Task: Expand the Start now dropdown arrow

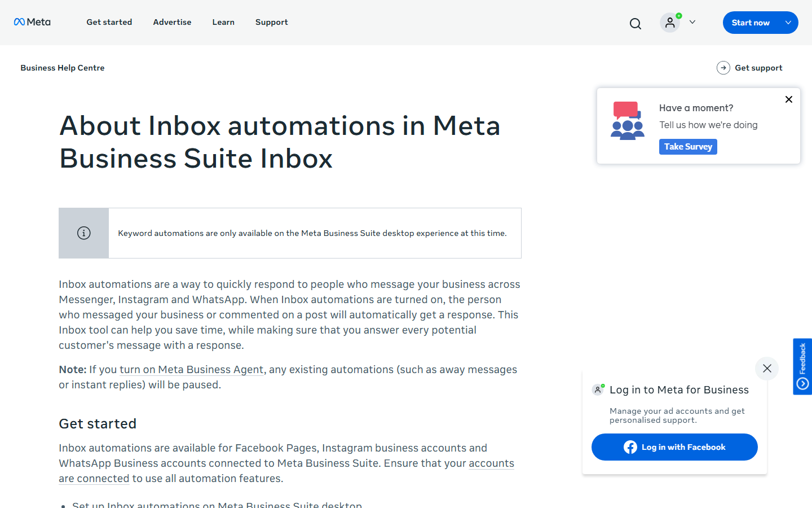Action: click(x=788, y=23)
